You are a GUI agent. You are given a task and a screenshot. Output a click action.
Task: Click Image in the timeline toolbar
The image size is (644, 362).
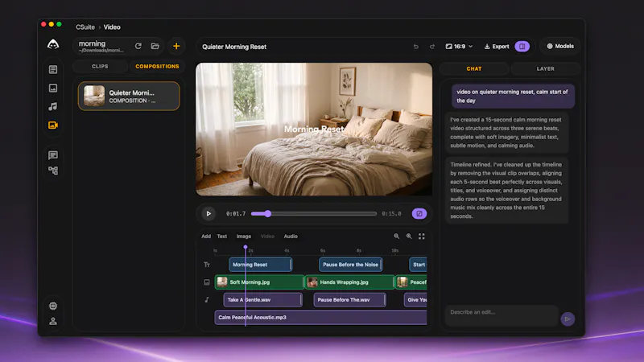tap(244, 237)
